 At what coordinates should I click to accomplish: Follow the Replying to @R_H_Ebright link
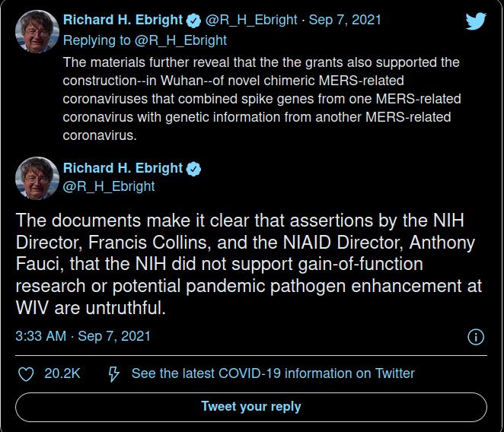click(x=145, y=40)
